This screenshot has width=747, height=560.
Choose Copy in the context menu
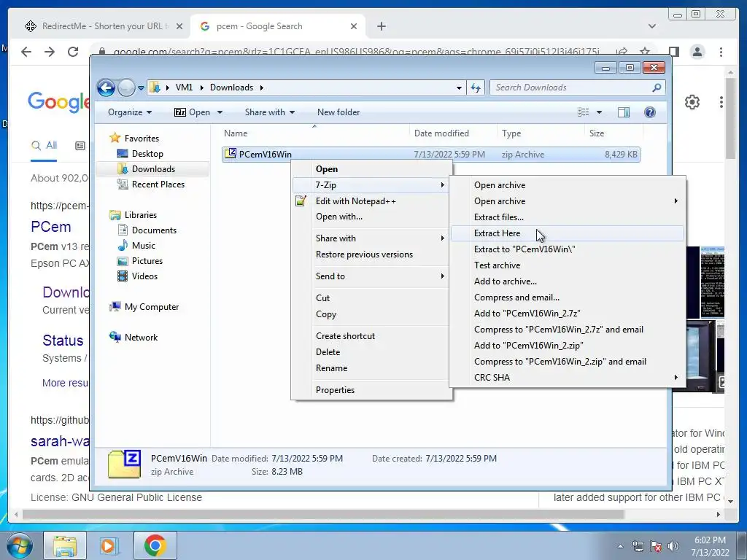[x=371, y=314]
